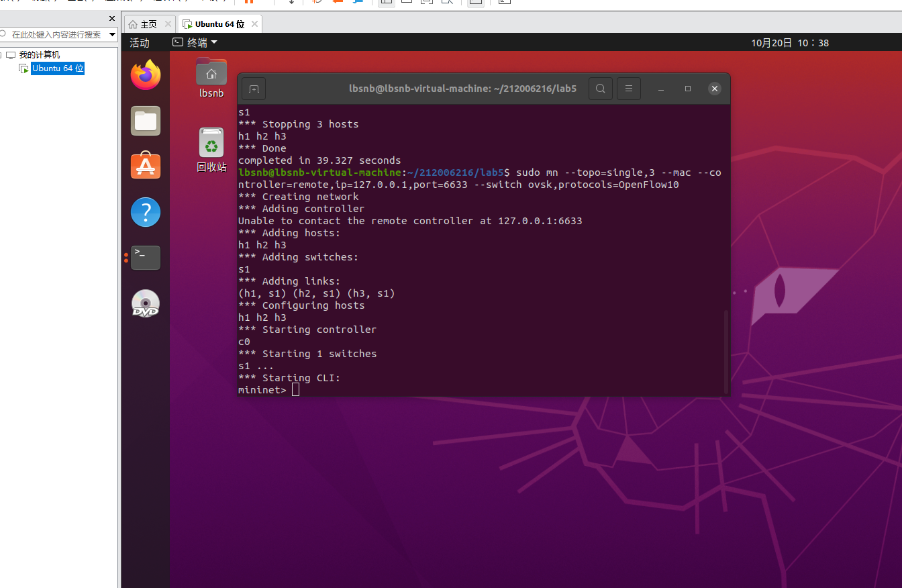The image size is (902, 588).
Task: Click the 'Unable to contact the remote controller' line
Action: click(410, 221)
